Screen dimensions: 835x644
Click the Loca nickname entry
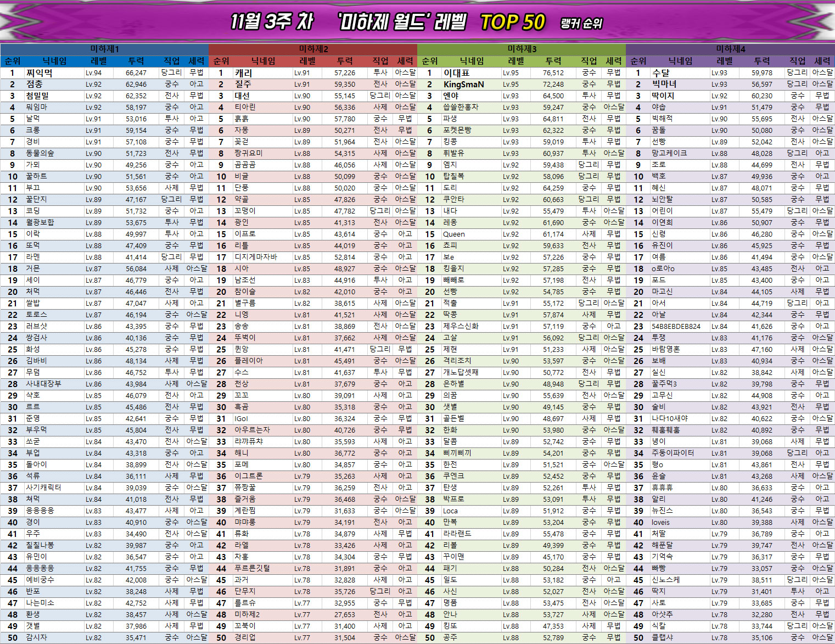coord(450,511)
